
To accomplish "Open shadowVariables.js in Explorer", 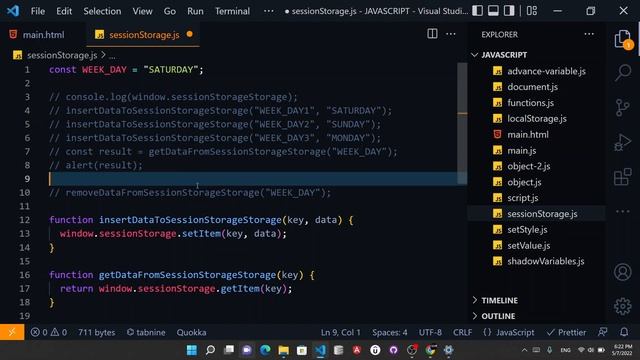I will click(546, 261).
